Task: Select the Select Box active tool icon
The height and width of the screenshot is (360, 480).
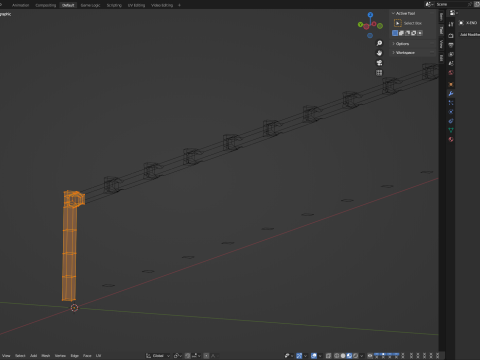Action: (x=398, y=23)
